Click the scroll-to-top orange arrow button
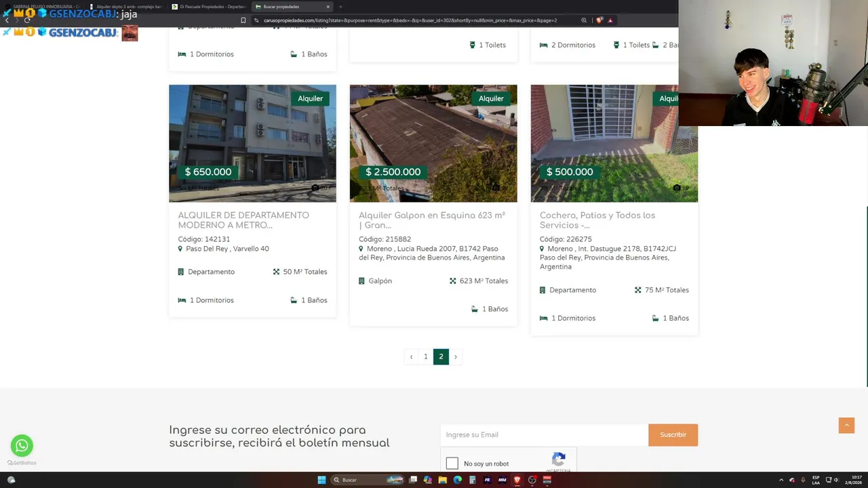 click(846, 425)
